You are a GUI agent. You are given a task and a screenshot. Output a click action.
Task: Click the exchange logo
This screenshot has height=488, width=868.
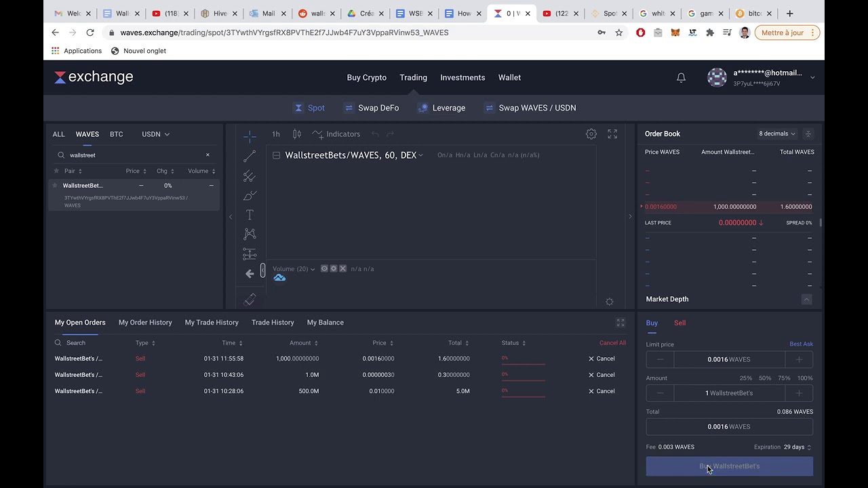(94, 77)
